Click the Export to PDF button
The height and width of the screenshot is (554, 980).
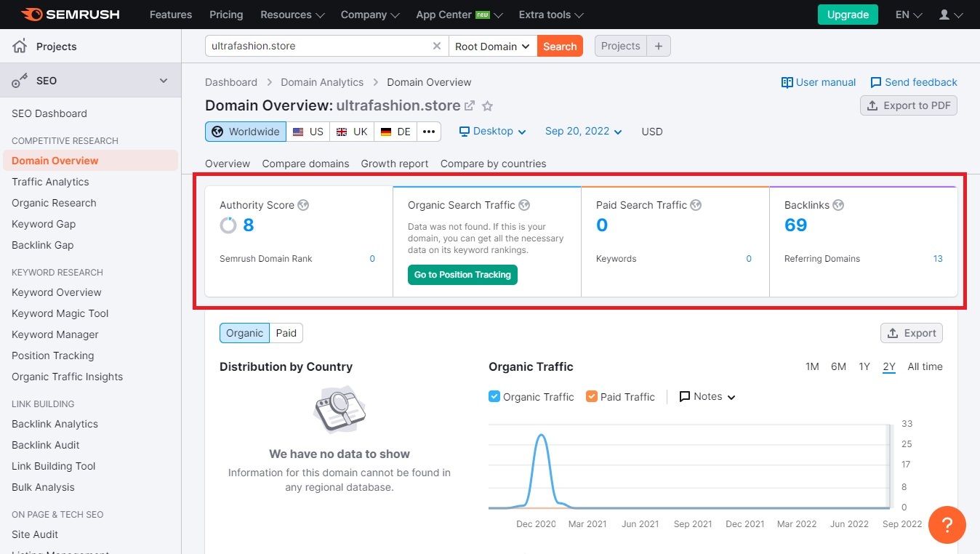point(909,105)
